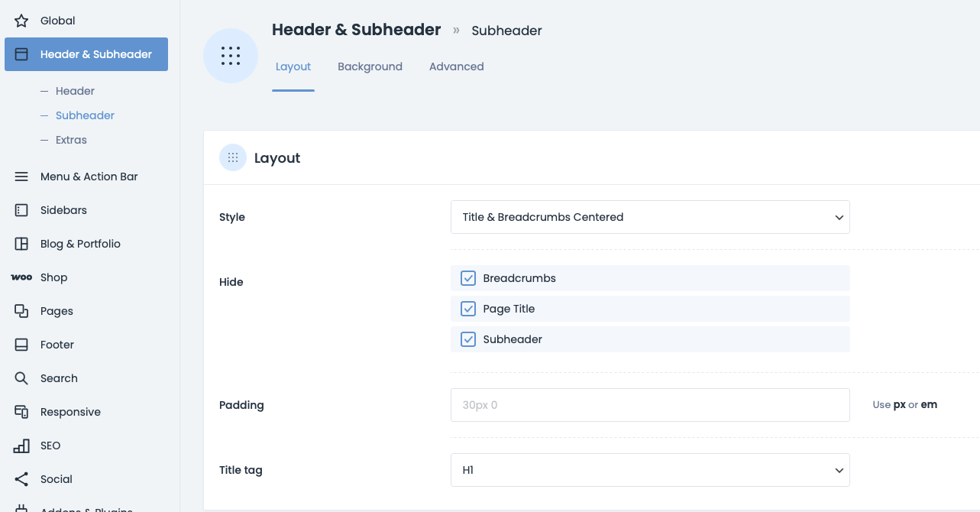Screen dimensions: 980x512
Task: Click the SEO bar chart icon
Action: click(x=21, y=446)
